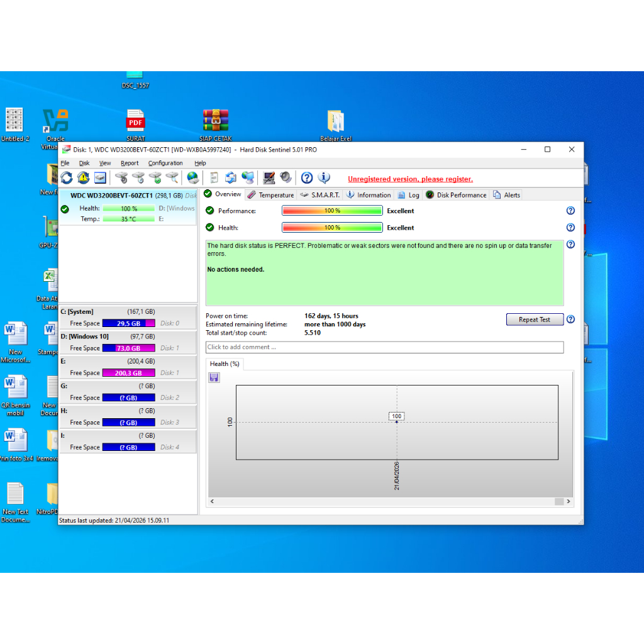
Task: Click the disk-with-clock test toolbar icon
Action: 138,178
